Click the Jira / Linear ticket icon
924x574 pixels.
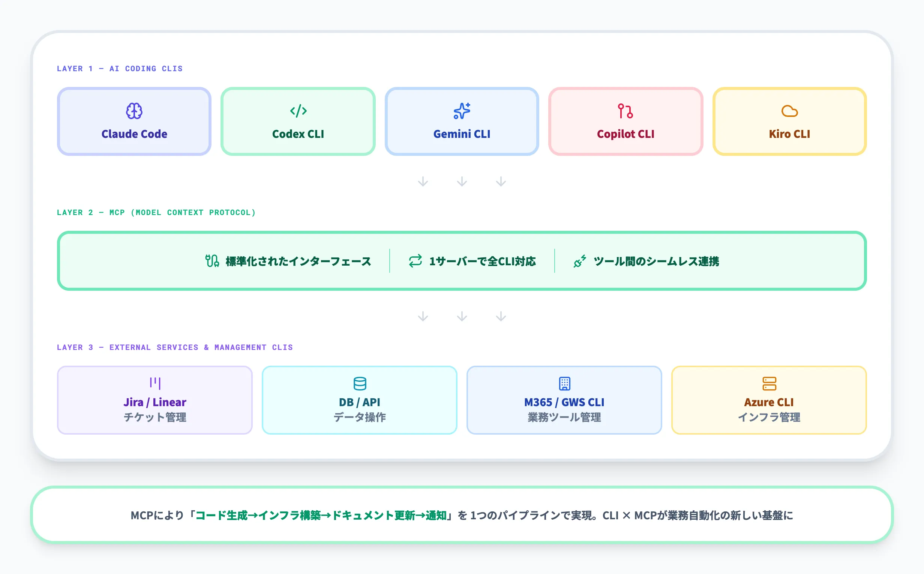click(154, 383)
